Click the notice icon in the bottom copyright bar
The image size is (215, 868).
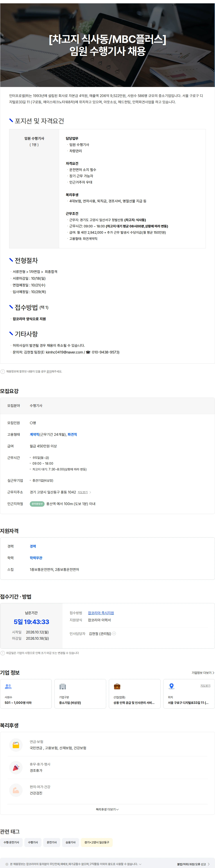tap(7, 864)
